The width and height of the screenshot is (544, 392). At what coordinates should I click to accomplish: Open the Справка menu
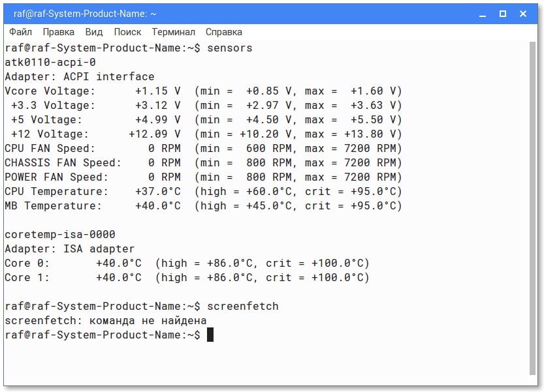[224, 32]
